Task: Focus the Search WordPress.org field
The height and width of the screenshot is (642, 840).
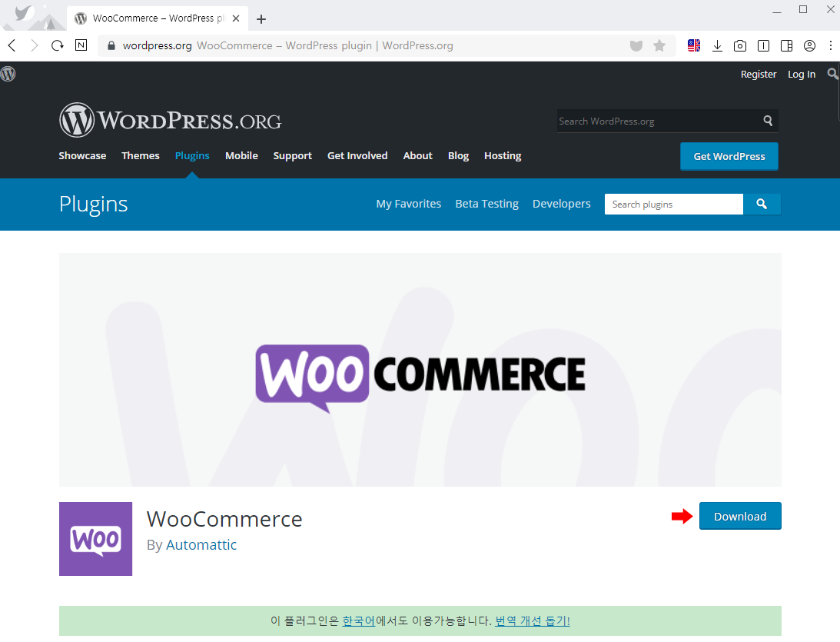Action: pos(659,121)
